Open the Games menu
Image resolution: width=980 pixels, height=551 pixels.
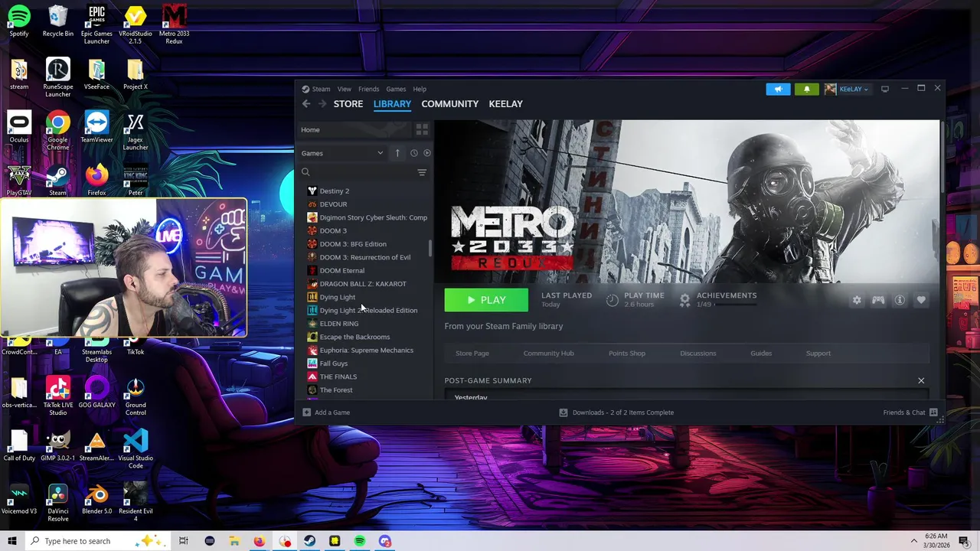[396, 89]
